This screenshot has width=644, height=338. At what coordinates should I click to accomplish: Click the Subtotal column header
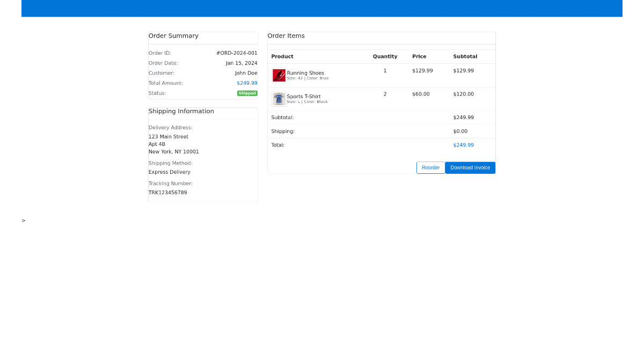465,56
